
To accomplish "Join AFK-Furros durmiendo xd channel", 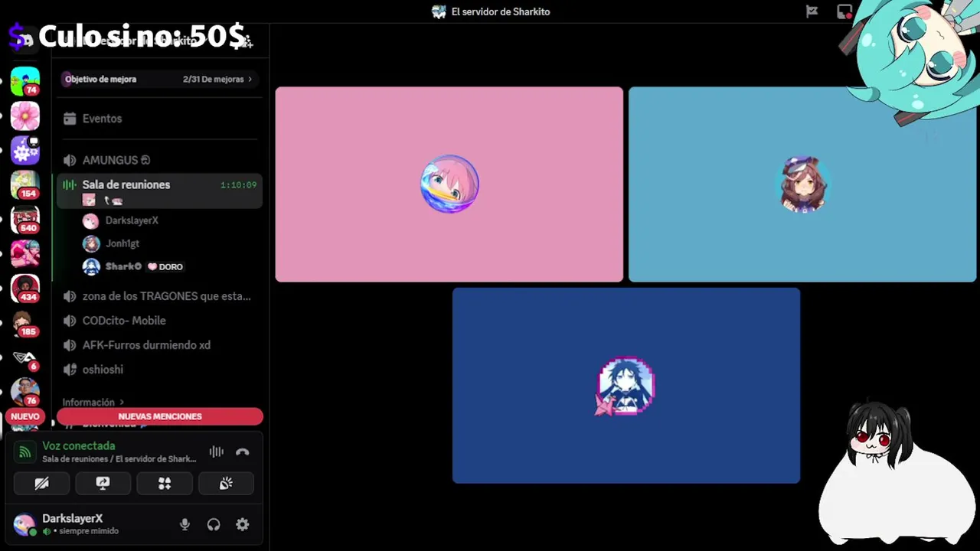I will pyautogui.click(x=159, y=345).
